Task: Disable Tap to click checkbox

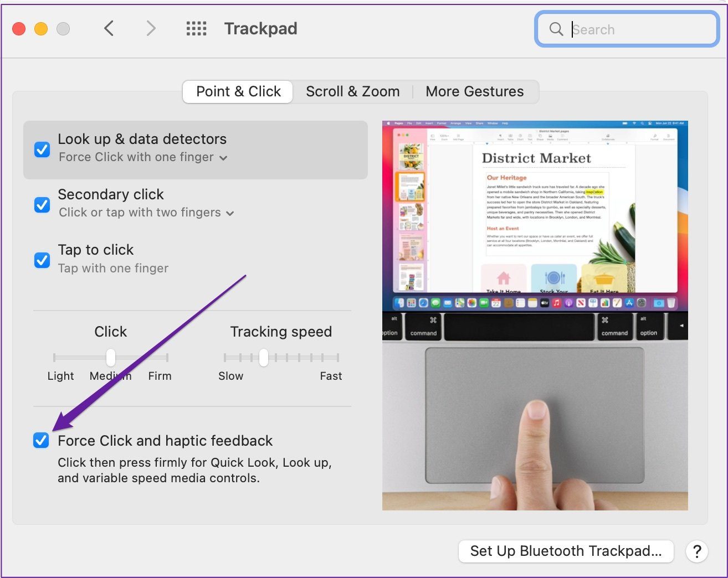Action: pyautogui.click(x=42, y=260)
